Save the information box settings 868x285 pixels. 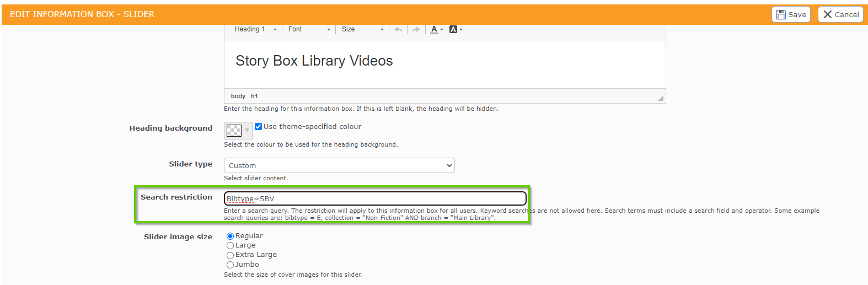coord(790,15)
